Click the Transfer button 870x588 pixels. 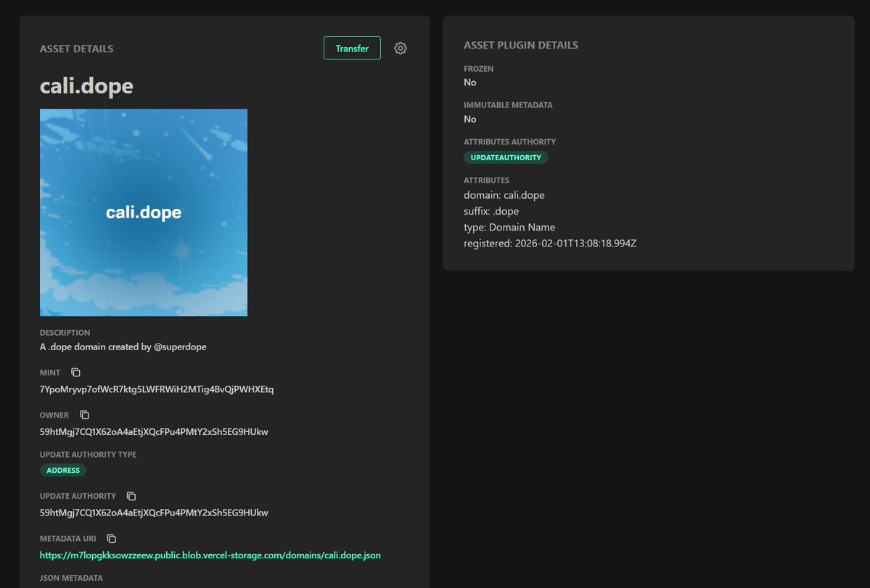(352, 48)
